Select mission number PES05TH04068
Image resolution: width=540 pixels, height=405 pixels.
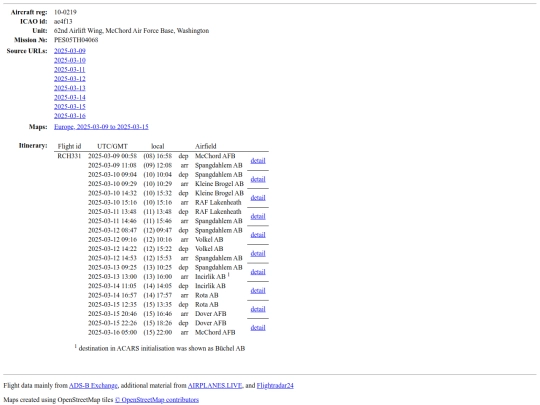[x=76, y=40]
